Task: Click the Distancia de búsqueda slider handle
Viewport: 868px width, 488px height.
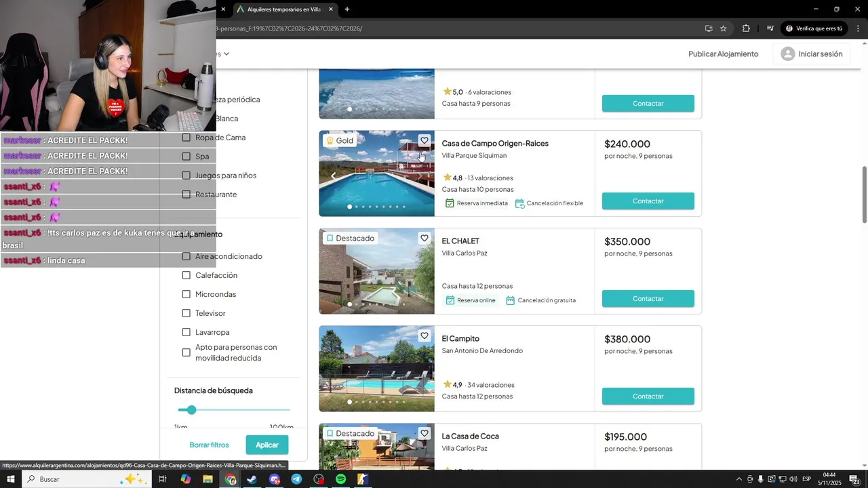Action: [x=191, y=410]
